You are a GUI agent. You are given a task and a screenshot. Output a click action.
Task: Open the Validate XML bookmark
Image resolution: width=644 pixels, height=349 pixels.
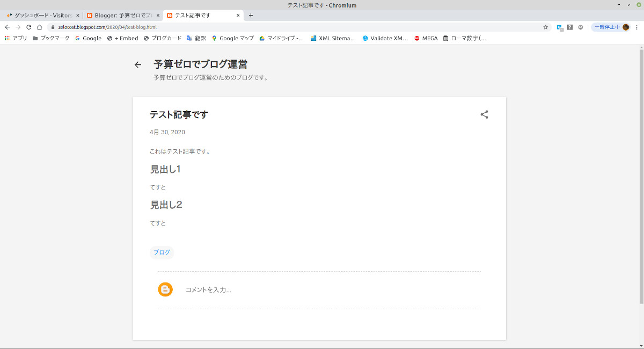385,38
